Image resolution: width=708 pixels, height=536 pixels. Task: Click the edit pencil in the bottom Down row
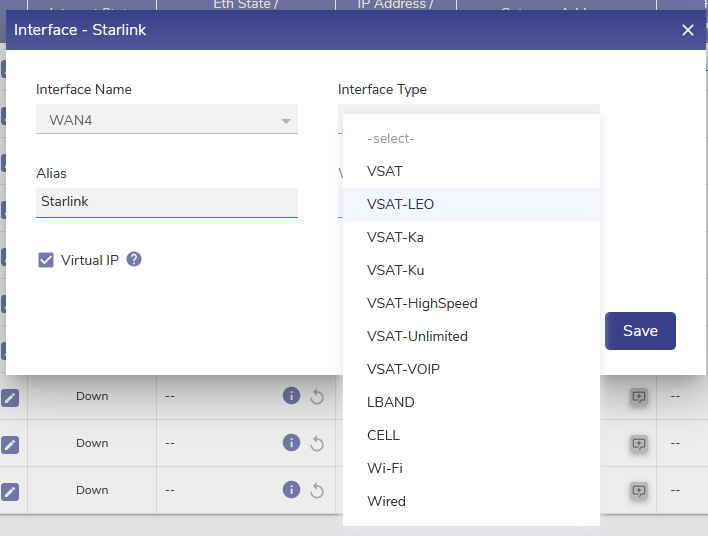pos(10,491)
